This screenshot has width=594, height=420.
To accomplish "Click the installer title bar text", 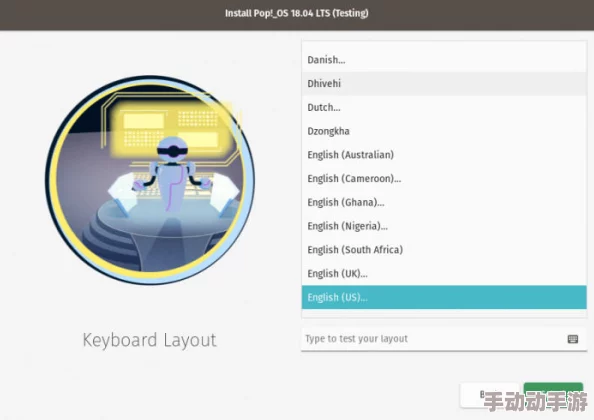I will 297,13.
